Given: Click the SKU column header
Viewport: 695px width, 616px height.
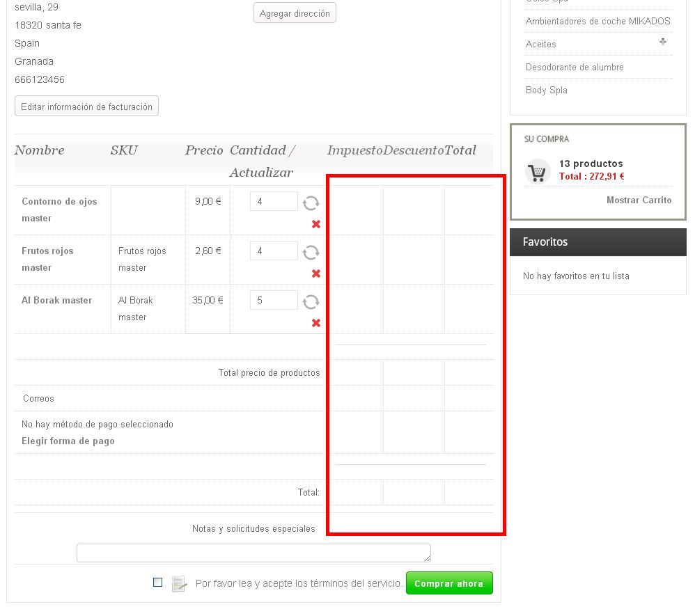Looking at the screenshot, I should click(x=124, y=150).
